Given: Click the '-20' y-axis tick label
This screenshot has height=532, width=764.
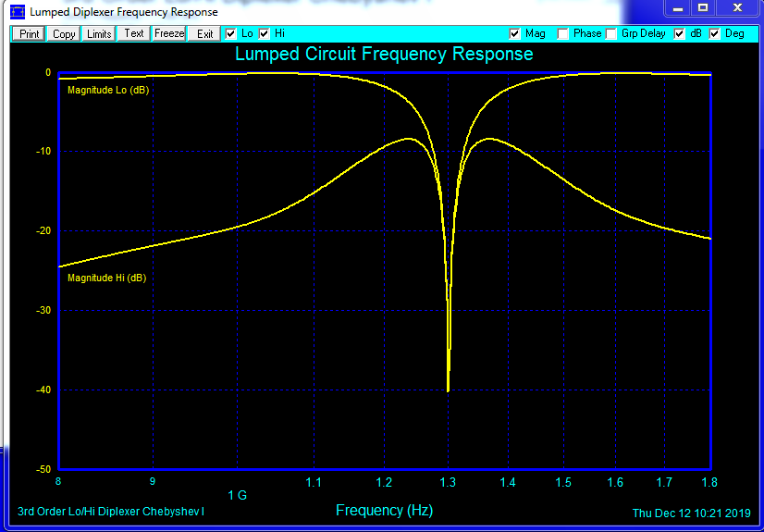Looking at the screenshot, I should 43,230.
